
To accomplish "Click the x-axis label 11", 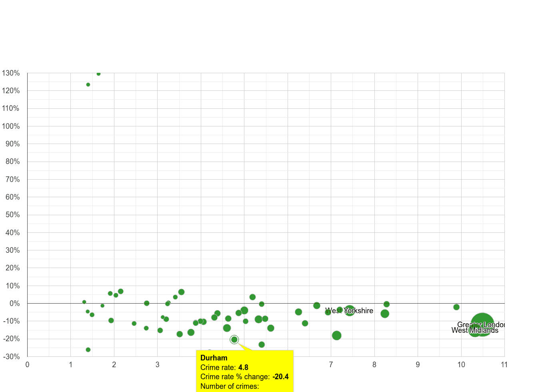I will 504,365.
